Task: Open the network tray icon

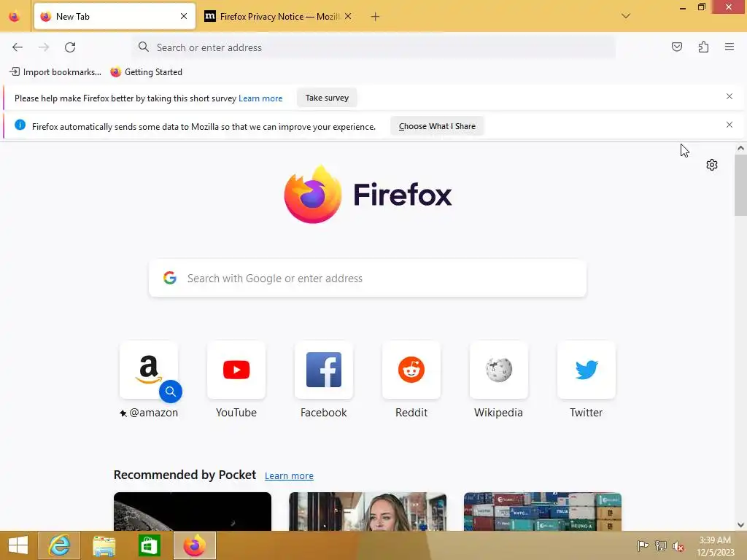Action: tap(661, 545)
